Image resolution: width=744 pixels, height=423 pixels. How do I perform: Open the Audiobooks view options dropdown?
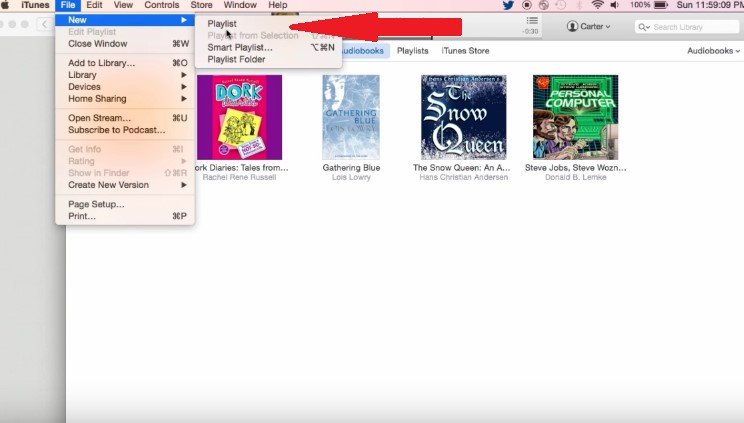(713, 51)
